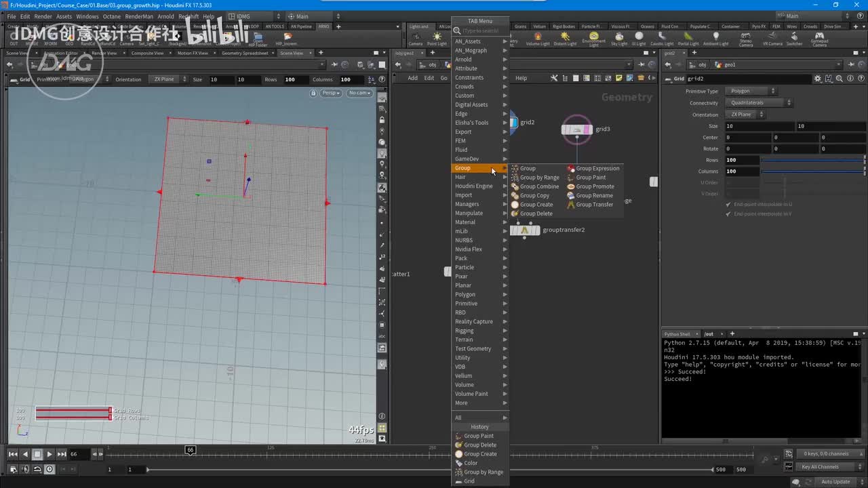The height and width of the screenshot is (488, 868).
Task: Toggle the viewport lock icon
Action: [x=313, y=93]
